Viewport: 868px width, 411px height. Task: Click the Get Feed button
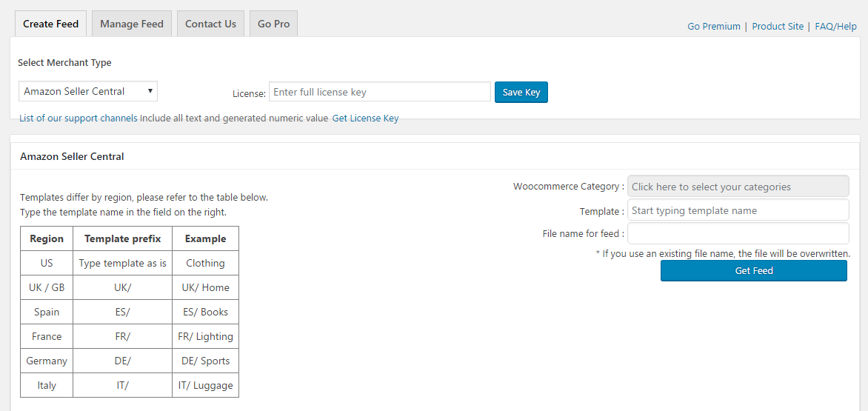click(x=753, y=270)
